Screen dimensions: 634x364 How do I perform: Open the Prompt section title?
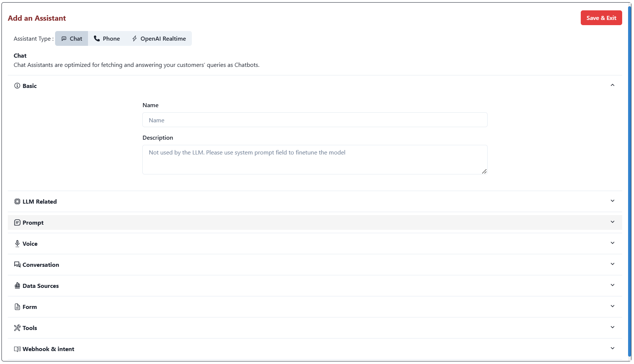(x=33, y=222)
